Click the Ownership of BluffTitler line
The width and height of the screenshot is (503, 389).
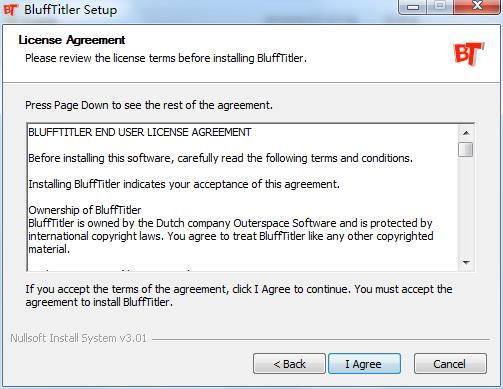coord(85,210)
